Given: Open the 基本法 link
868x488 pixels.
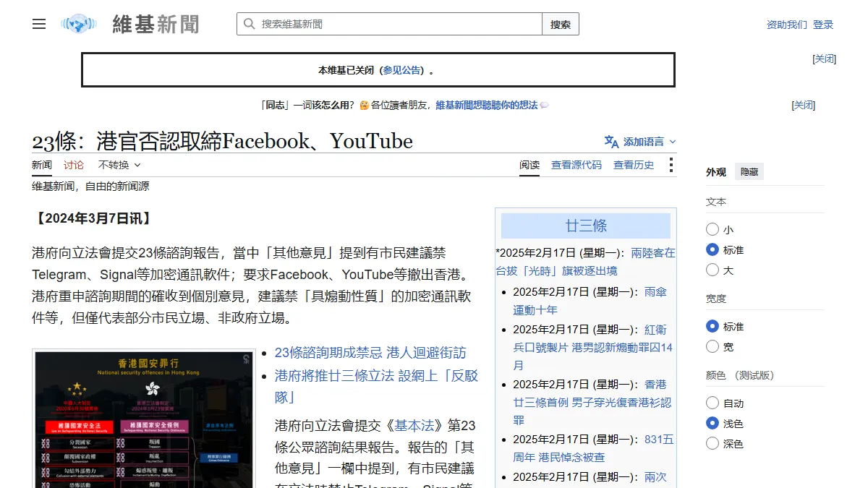Looking at the screenshot, I should pos(416,425).
